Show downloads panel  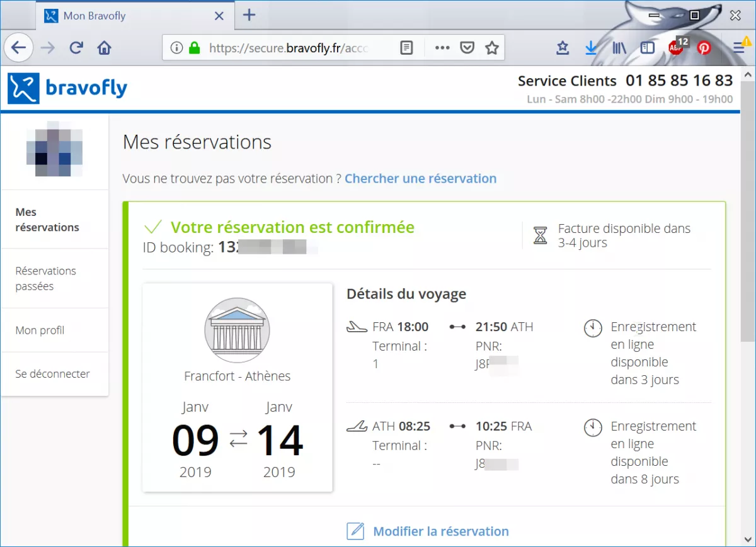coord(591,48)
